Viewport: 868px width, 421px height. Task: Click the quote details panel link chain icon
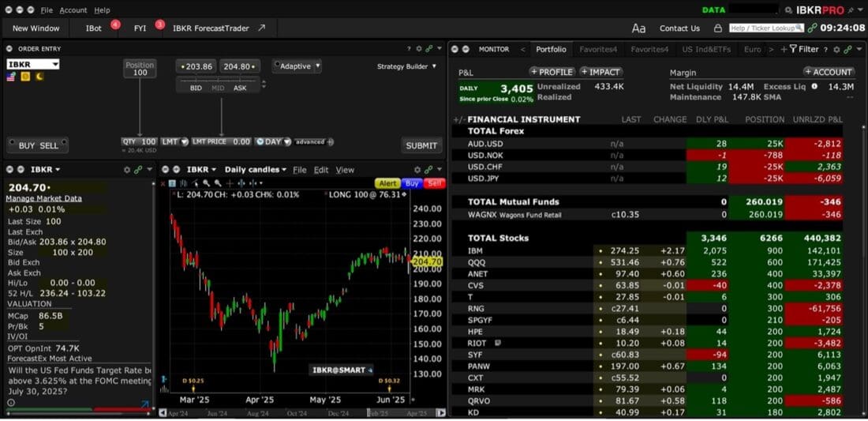click(138, 170)
